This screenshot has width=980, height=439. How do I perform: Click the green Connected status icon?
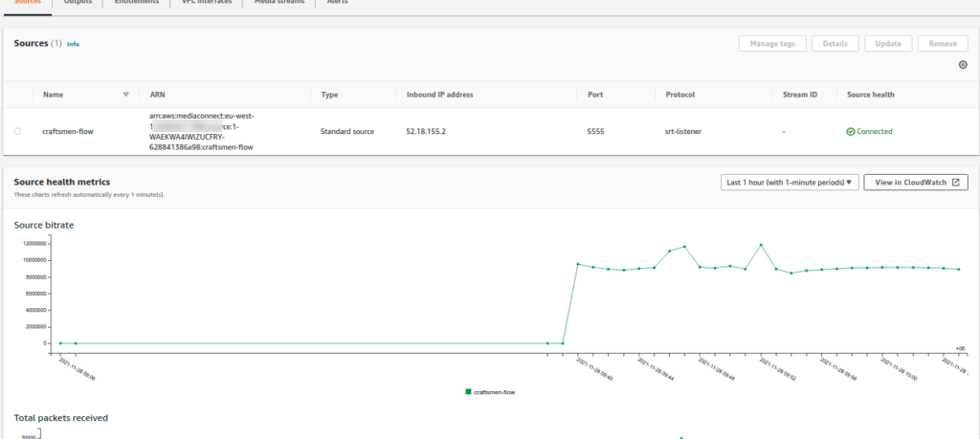point(851,132)
